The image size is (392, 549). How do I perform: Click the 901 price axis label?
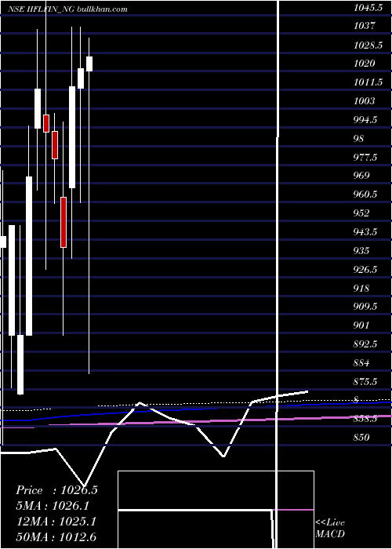tap(361, 325)
